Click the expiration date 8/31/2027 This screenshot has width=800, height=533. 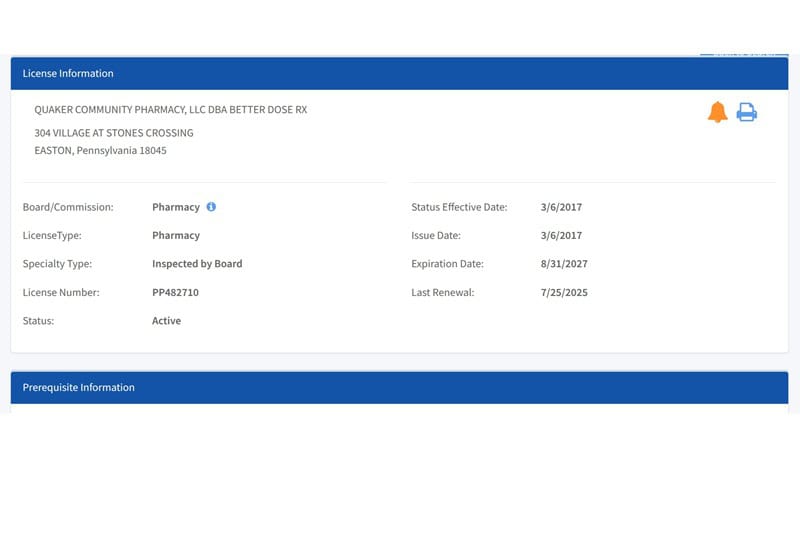[x=564, y=264]
